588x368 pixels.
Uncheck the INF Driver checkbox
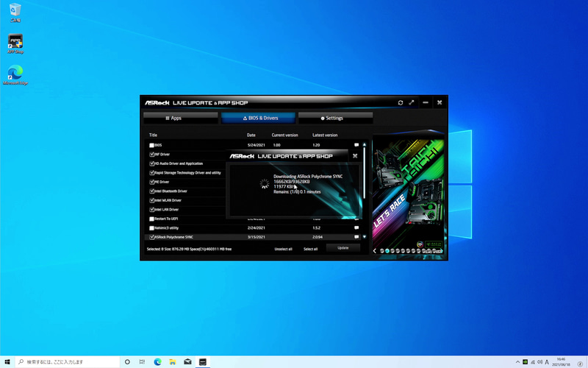[x=152, y=155]
